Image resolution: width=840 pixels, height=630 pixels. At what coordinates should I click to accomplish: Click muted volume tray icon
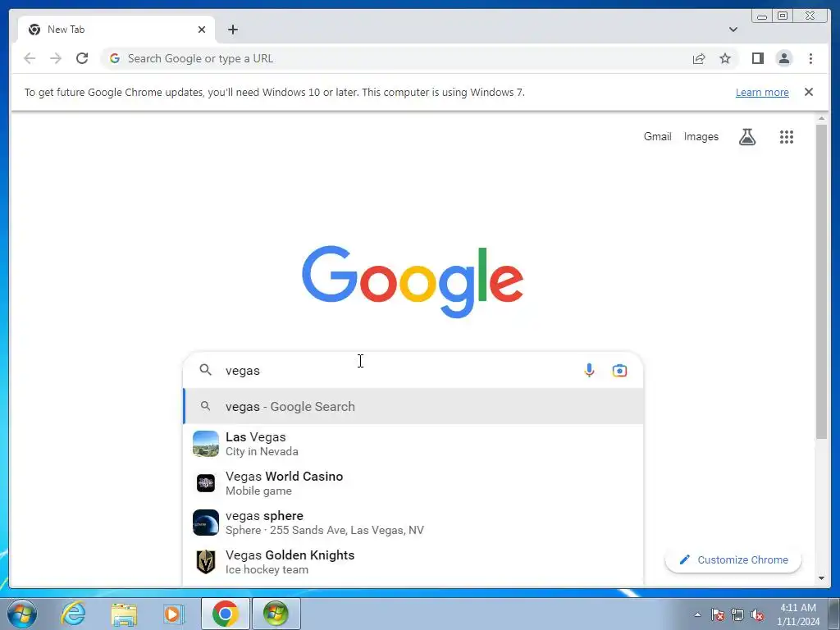coord(757,615)
